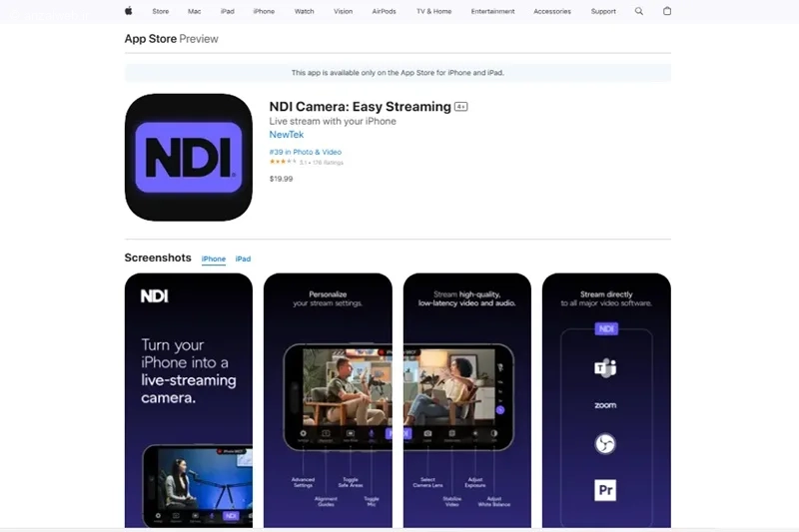This screenshot has height=532, width=799.
Task: Click the App Store heading link
Action: click(151, 39)
